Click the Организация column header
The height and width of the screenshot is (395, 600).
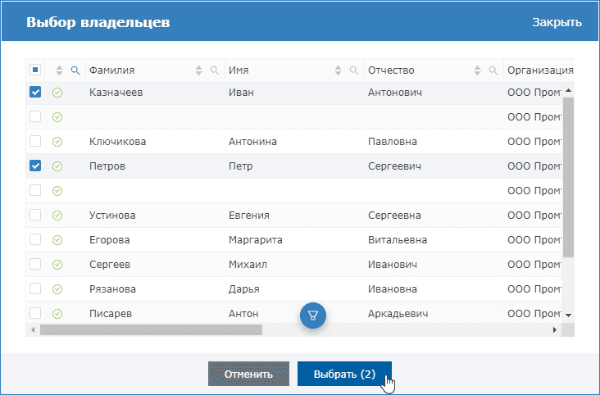tap(540, 70)
